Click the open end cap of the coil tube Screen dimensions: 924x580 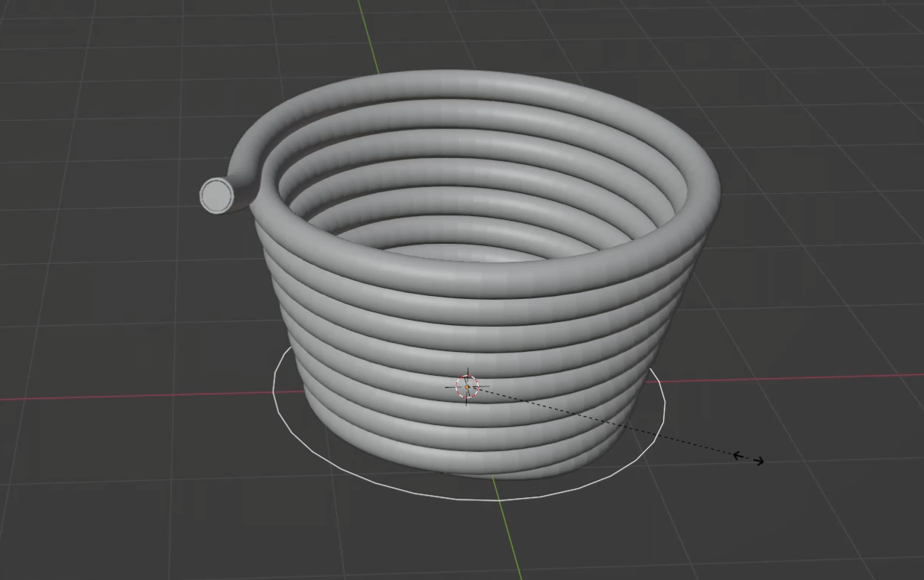(217, 196)
